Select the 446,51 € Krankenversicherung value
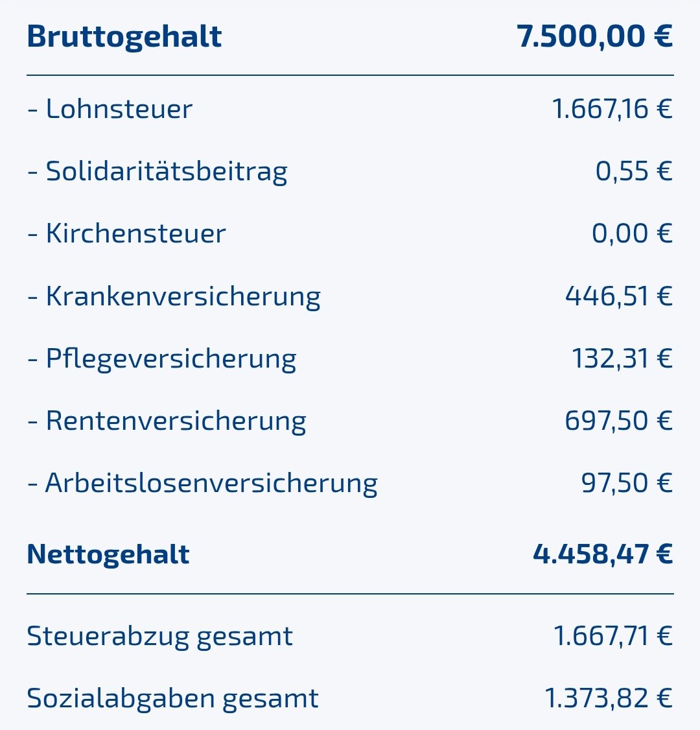This screenshot has height=730, width=700. tap(618, 296)
